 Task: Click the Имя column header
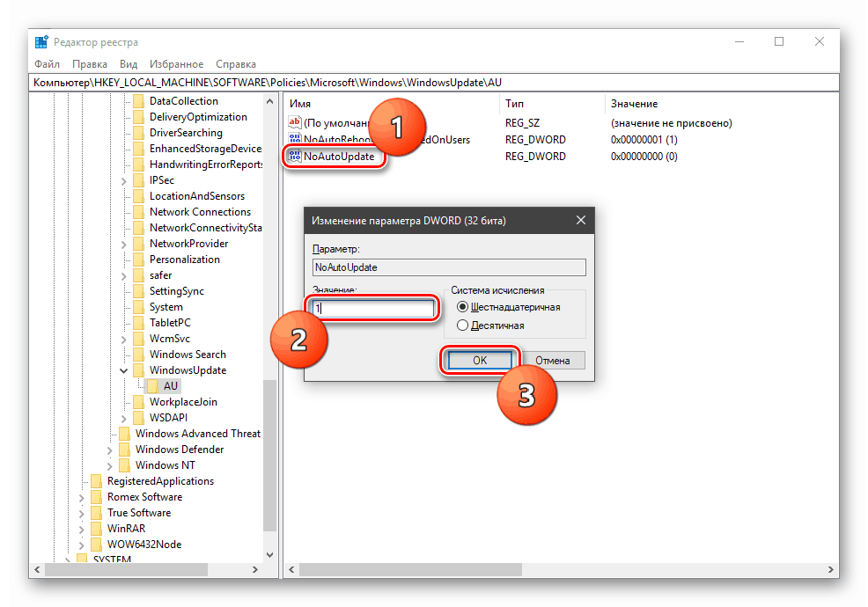(x=393, y=104)
